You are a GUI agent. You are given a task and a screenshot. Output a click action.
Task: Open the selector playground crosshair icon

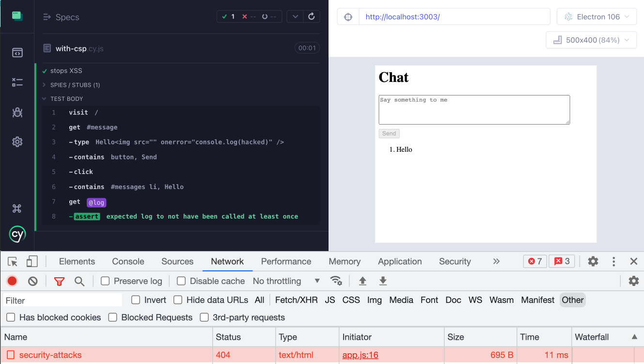(348, 17)
